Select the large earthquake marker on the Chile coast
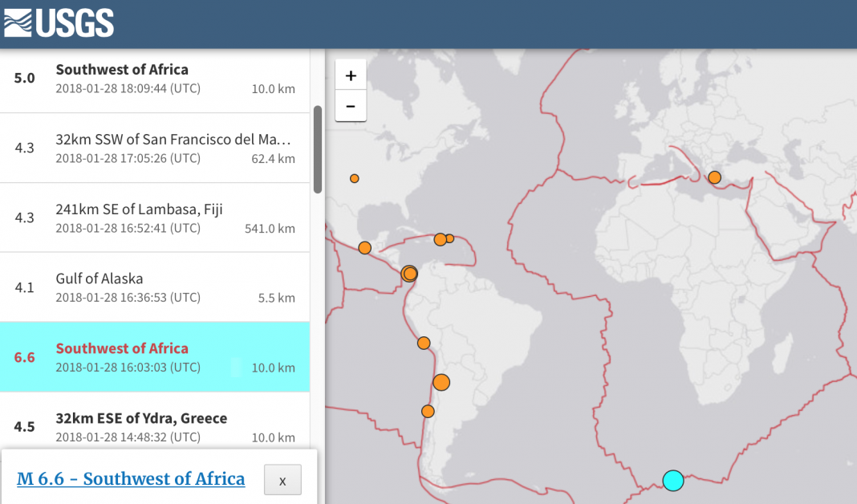This screenshot has height=504, width=857. click(x=441, y=382)
